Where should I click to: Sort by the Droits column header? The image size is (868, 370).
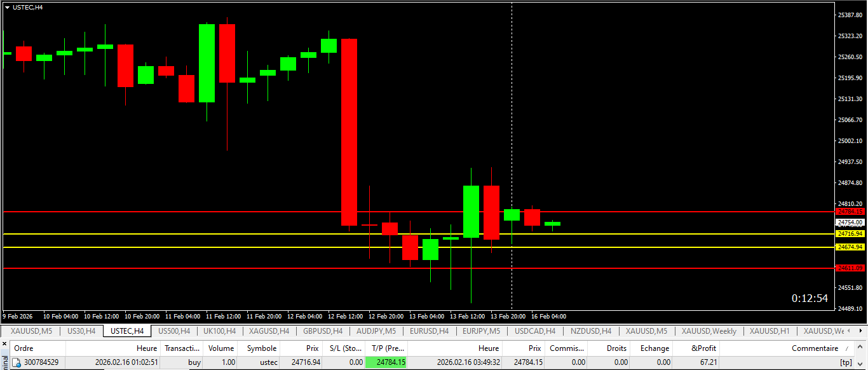(x=609, y=348)
